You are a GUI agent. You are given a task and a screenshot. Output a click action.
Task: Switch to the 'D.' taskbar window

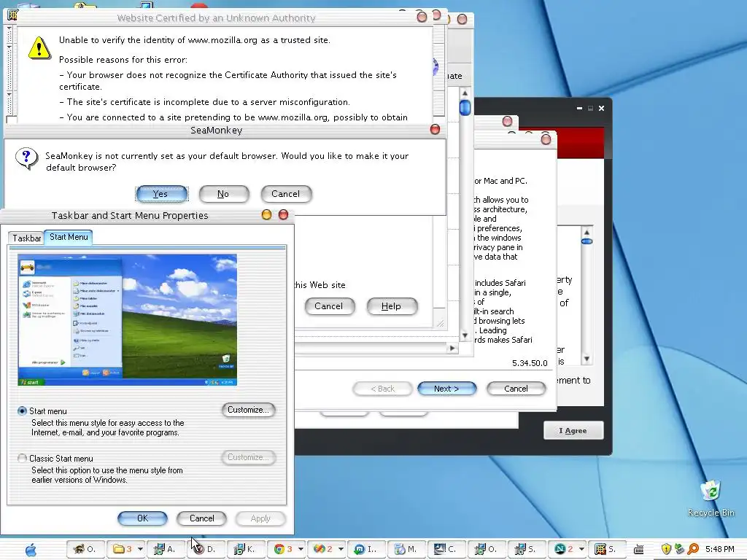204,550
